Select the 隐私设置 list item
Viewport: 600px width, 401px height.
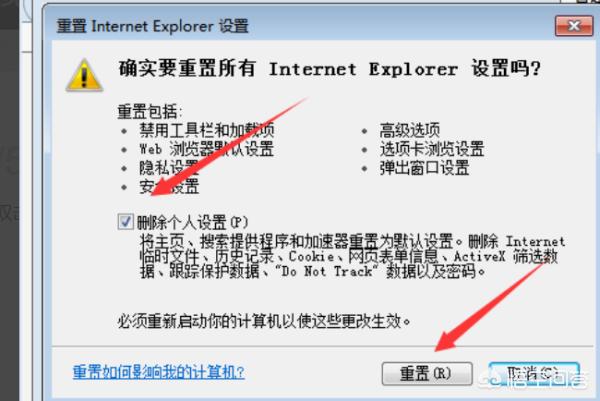click(x=169, y=168)
